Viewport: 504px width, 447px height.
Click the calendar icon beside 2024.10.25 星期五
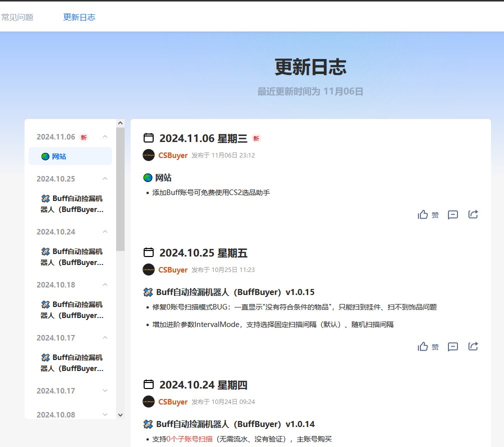click(149, 252)
